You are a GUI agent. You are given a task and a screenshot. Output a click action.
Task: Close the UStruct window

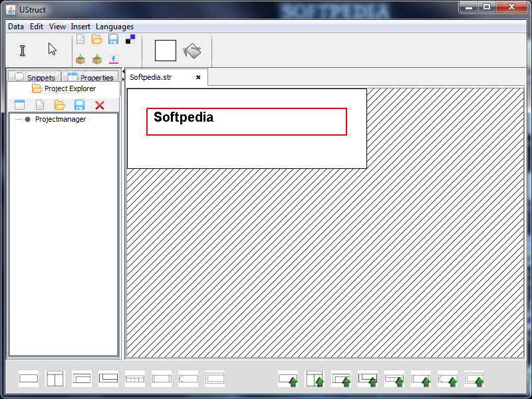pyautogui.click(x=511, y=7)
